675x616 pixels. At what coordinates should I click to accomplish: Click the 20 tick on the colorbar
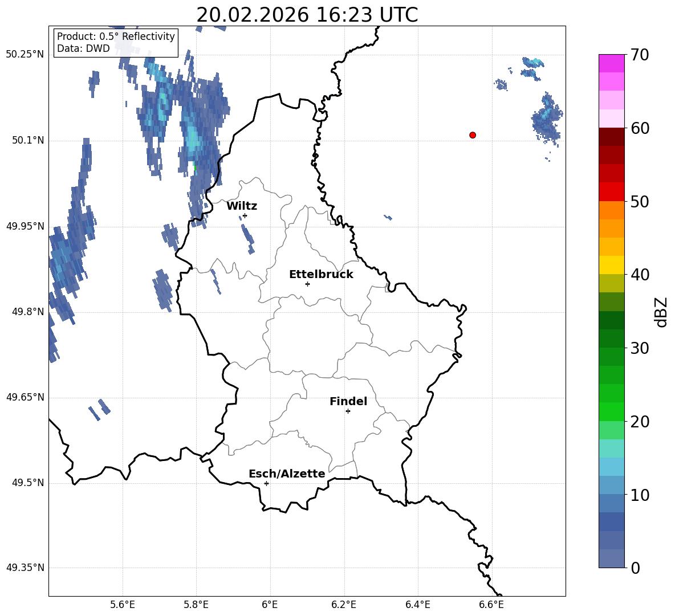click(x=640, y=421)
